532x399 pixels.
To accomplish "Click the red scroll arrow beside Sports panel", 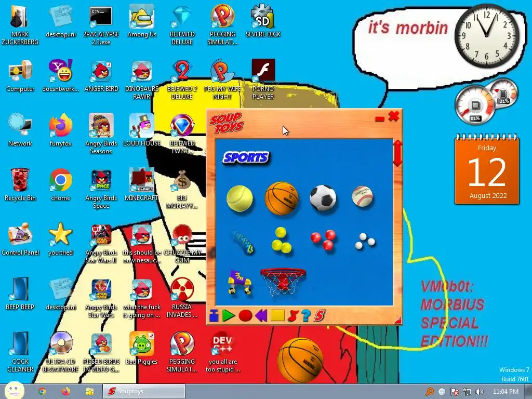I will click(x=397, y=153).
